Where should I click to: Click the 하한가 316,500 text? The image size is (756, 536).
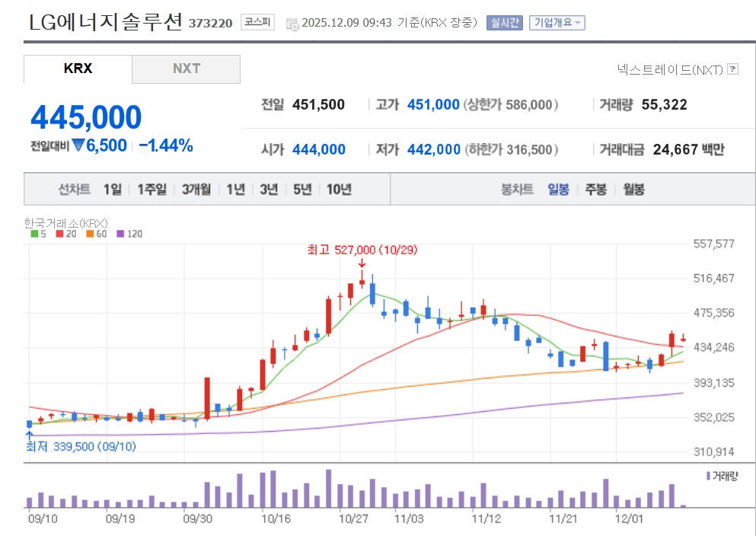coord(512,149)
